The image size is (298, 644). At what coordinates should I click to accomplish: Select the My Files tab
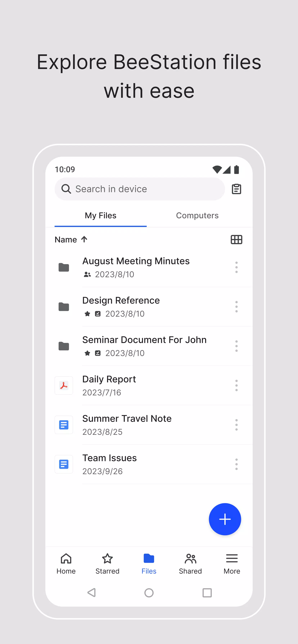click(x=100, y=215)
